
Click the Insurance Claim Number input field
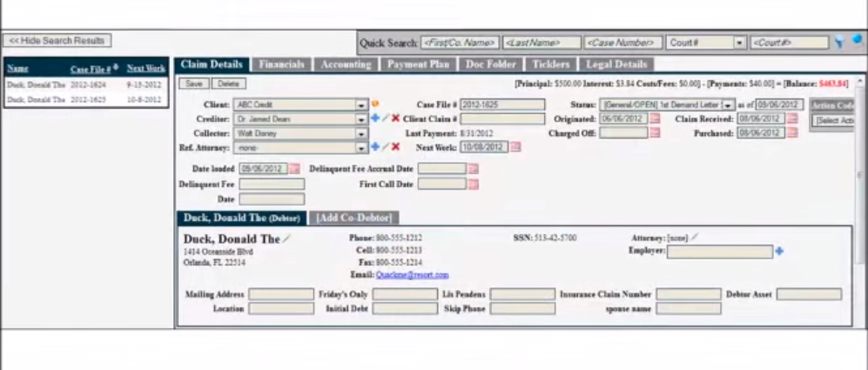689,294
